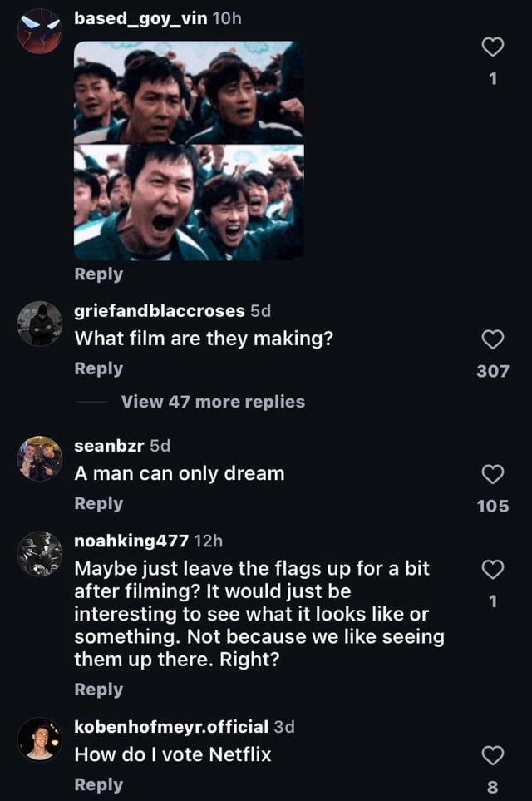Image resolution: width=532 pixels, height=801 pixels.
Task: Open seanbzr's profile picture
Action: pyautogui.click(x=40, y=458)
